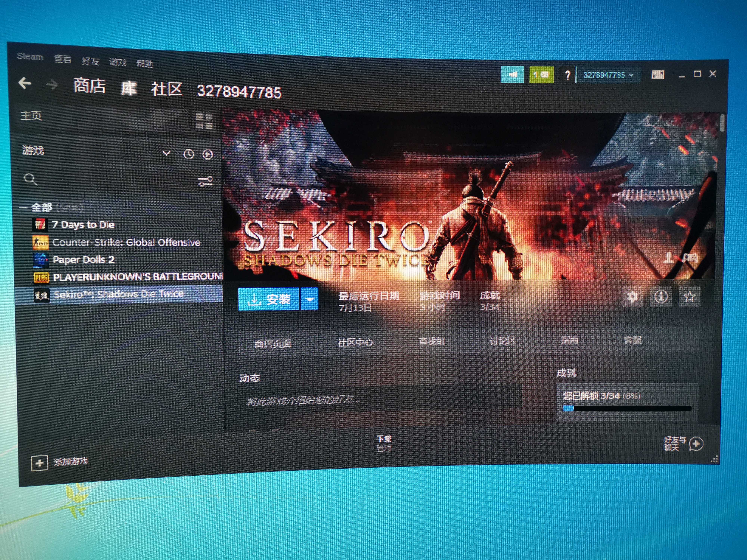Viewport: 747px width, 560px height.
Task: Open account dropdown 3278947785
Action: click(608, 75)
